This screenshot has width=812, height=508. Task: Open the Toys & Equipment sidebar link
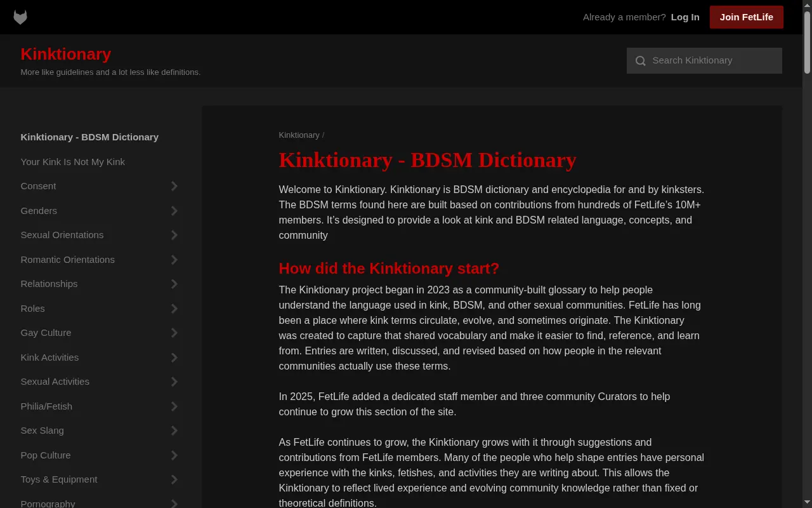click(x=59, y=479)
